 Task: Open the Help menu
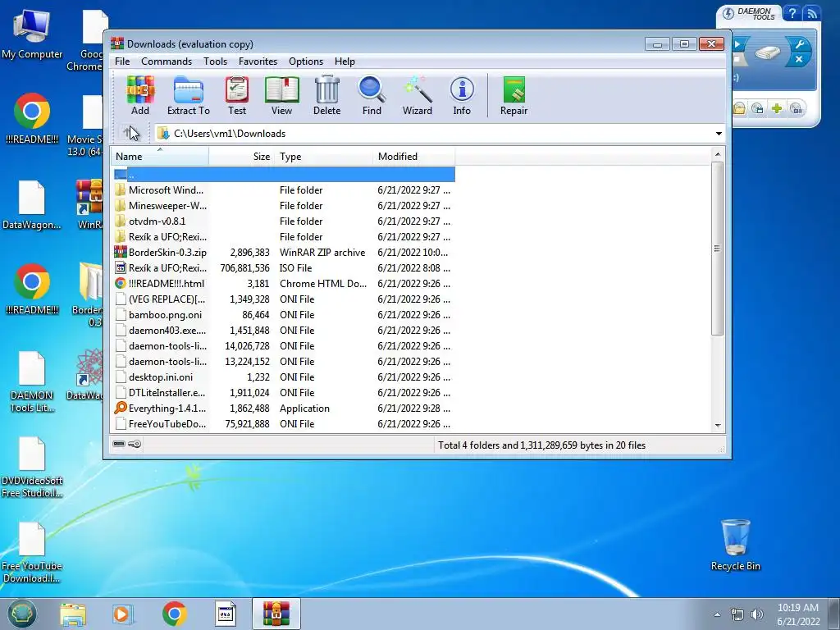[345, 61]
